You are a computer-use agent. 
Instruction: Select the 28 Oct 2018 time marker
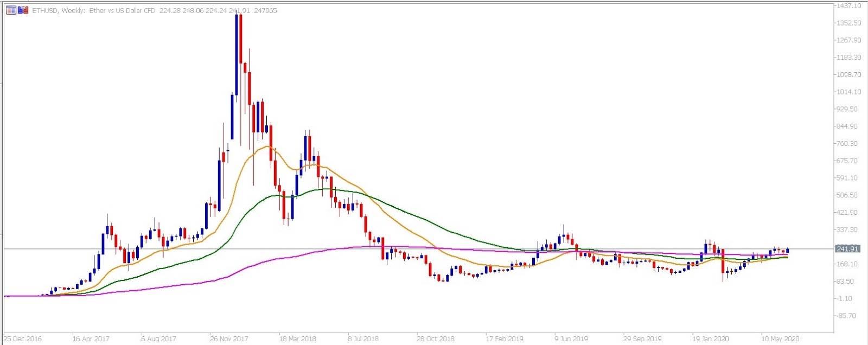click(436, 339)
